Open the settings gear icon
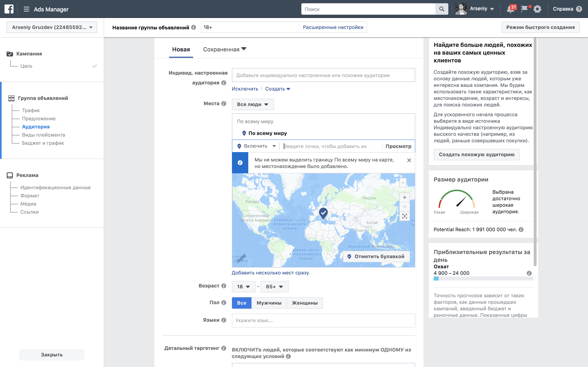The height and width of the screenshot is (367, 588). 537,9
